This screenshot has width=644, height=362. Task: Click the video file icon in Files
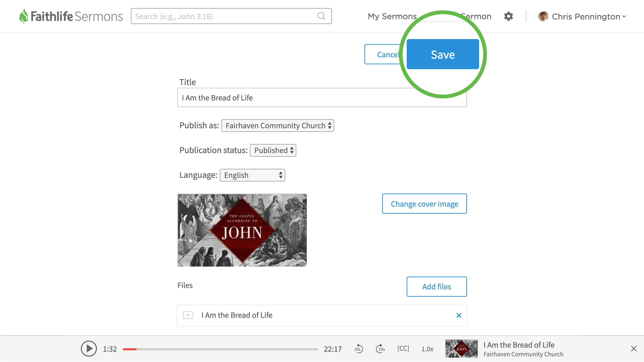click(188, 315)
